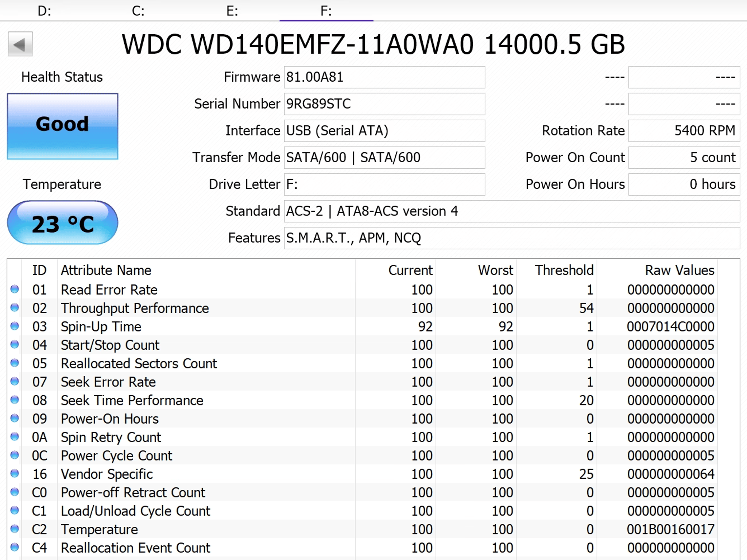Click status dot of Throughput Performance
Screen dimensions: 747x560
15,308
